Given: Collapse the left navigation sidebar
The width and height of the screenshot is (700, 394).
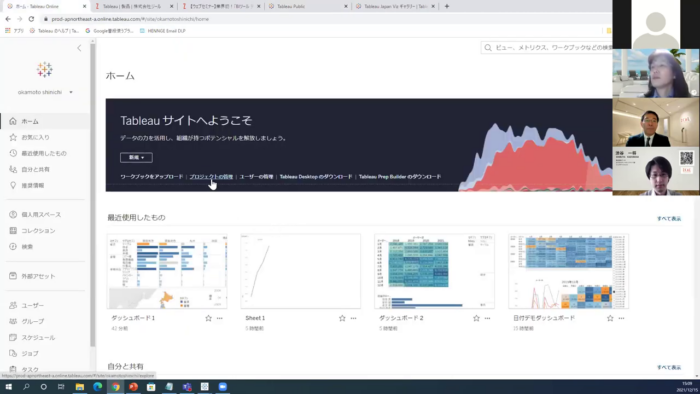Looking at the screenshot, I should (79, 48).
